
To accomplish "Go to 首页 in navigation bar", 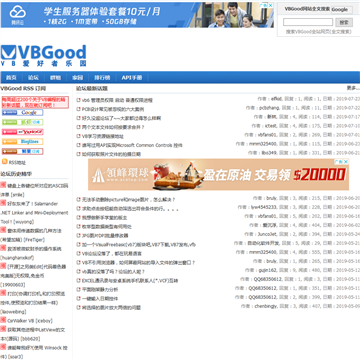I will pyautogui.click(x=11, y=77).
